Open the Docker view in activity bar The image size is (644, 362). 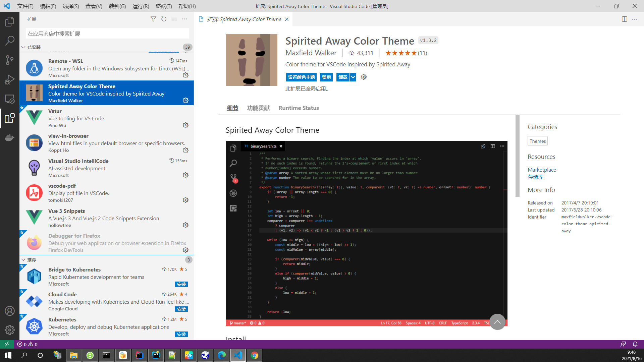coord(9,137)
